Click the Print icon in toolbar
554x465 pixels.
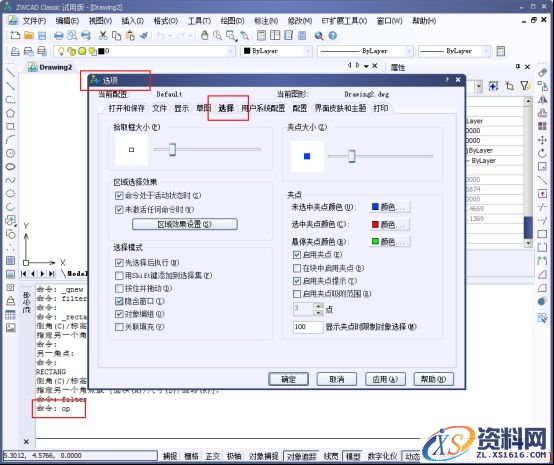59,35
